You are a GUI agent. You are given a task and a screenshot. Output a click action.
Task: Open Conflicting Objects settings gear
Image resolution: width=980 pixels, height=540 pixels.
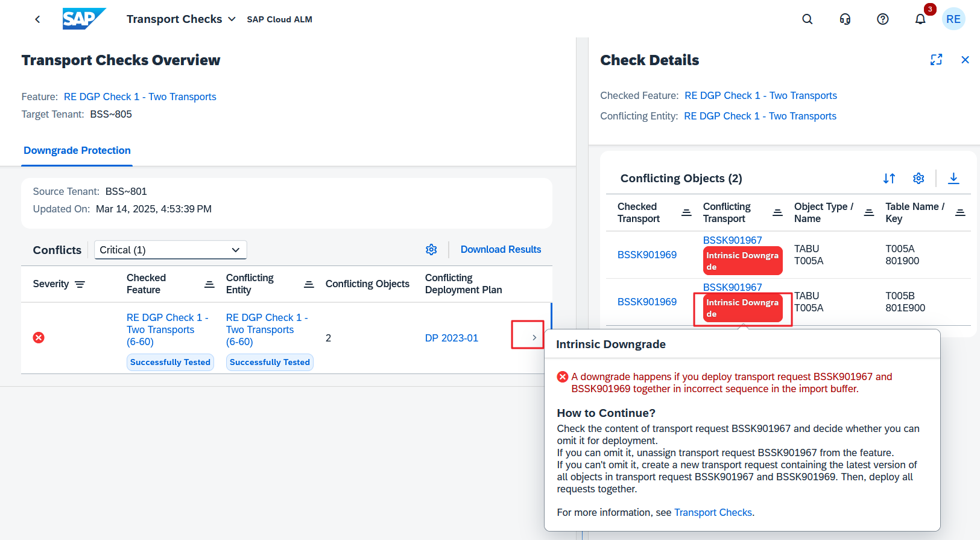(918, 179)
